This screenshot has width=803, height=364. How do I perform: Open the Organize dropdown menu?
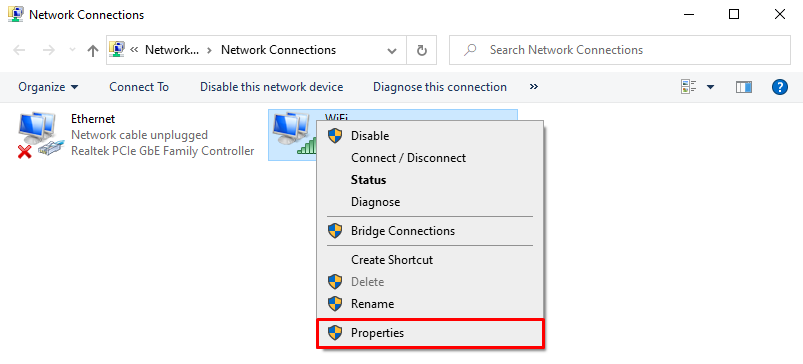point(49,87)
